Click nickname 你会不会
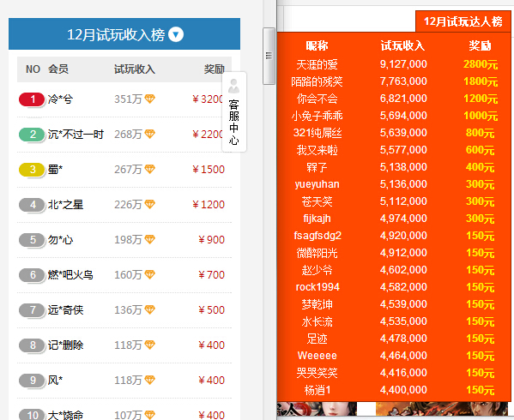 [x=317, y=99]
